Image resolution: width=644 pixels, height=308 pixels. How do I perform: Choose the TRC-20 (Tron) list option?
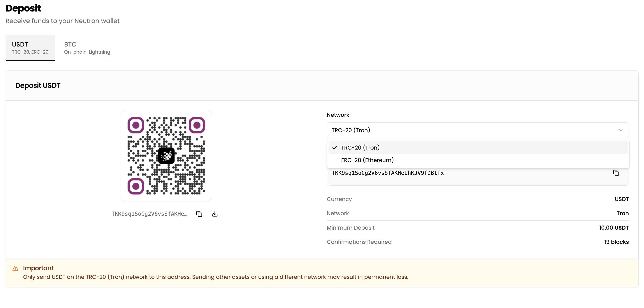click(x=360, y=148)
